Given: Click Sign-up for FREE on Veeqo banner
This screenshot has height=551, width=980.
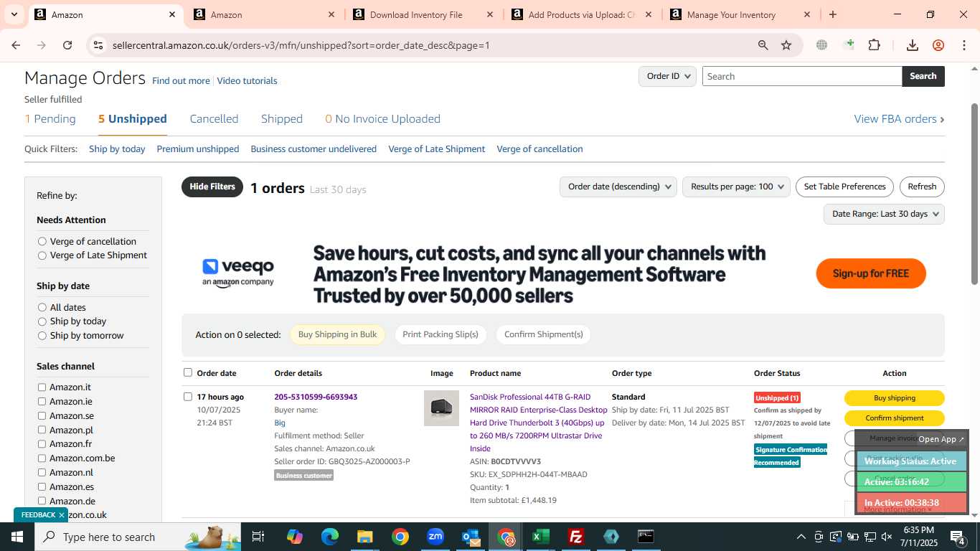Looking at the screenshot, I should [871, 273].
